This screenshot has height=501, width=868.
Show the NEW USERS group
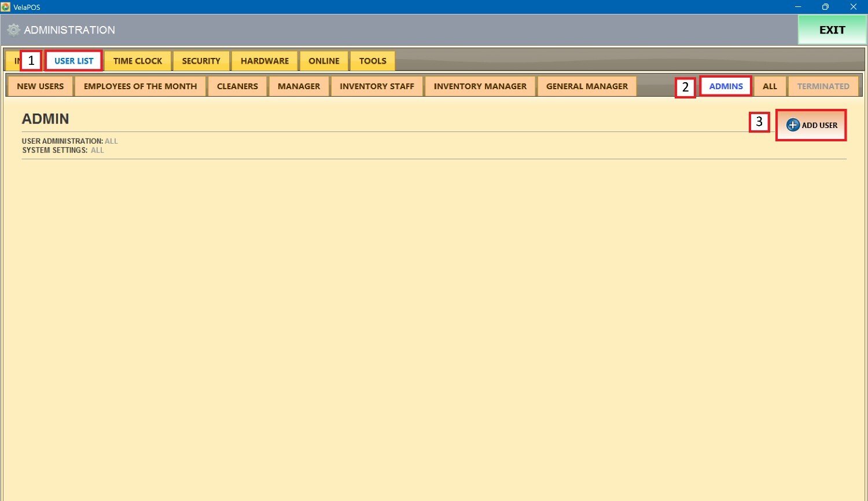(40, 86)
